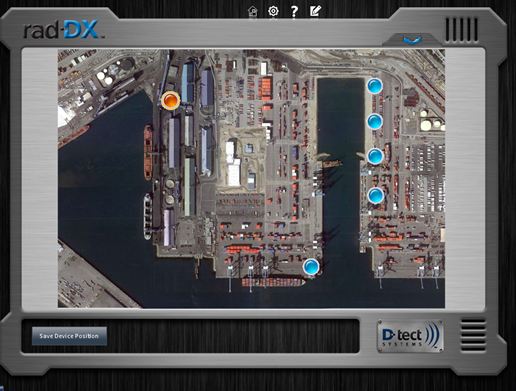This screenshot has height=391, width=516.
Task: Click the Save Device Position button
Action: coord(69,336)
